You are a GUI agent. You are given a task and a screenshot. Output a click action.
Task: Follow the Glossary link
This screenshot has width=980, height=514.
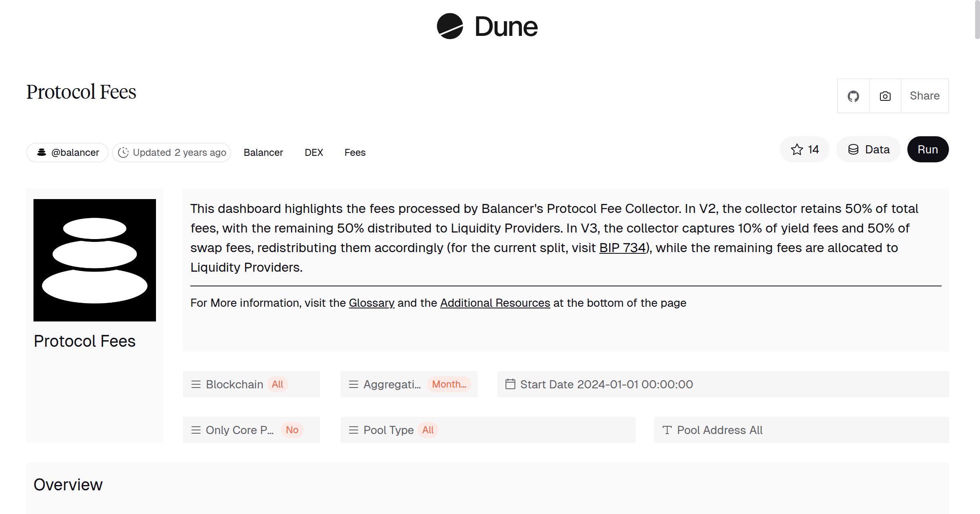coord(371,303)
